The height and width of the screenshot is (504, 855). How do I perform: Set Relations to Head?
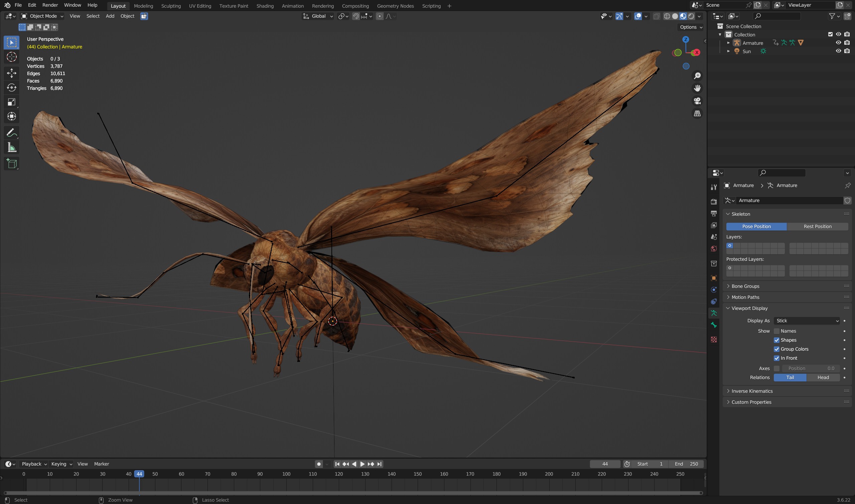[x=823, y=377]
